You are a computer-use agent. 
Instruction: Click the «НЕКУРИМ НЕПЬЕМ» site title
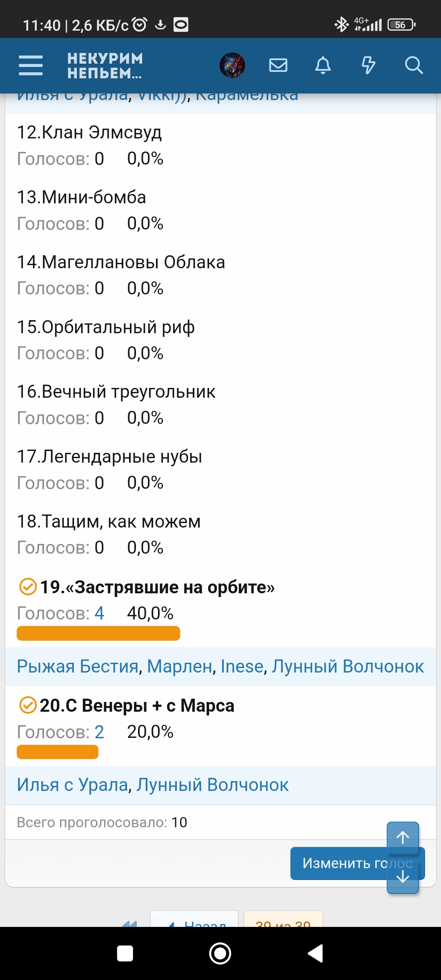point(105,66)
